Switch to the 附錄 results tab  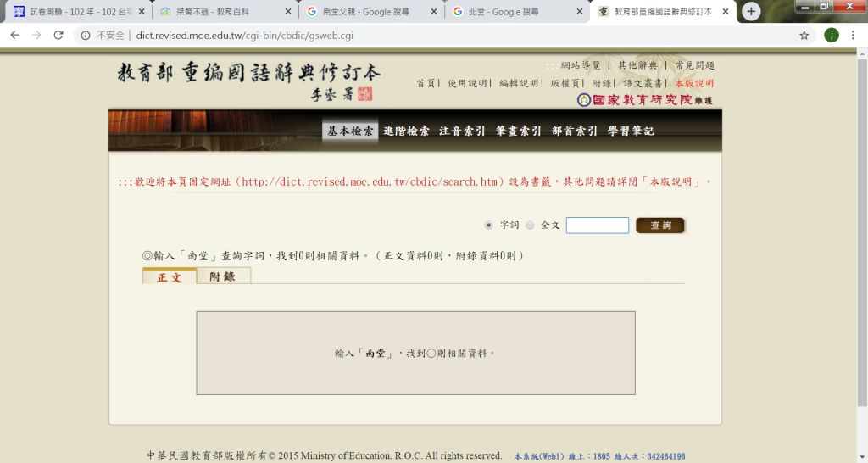pyautogui.click(x=223, y=276)
